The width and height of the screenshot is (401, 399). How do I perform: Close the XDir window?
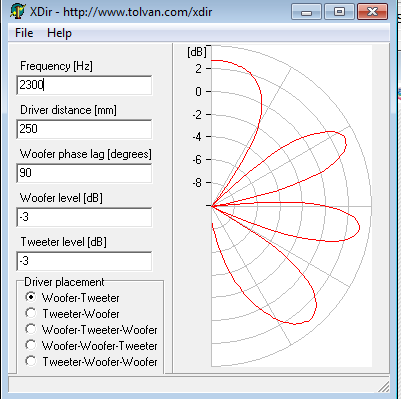pos(372,12)
